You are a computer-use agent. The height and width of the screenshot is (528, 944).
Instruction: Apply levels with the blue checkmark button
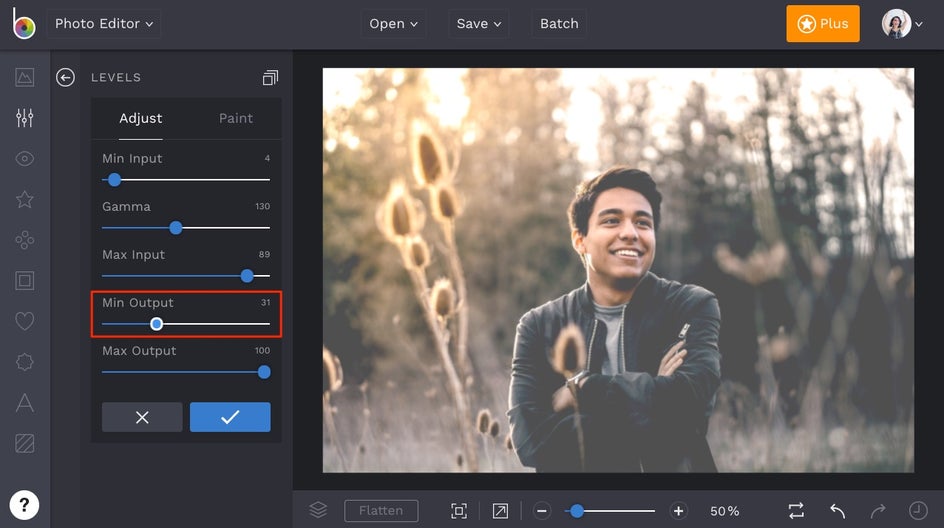pos(230,417)
